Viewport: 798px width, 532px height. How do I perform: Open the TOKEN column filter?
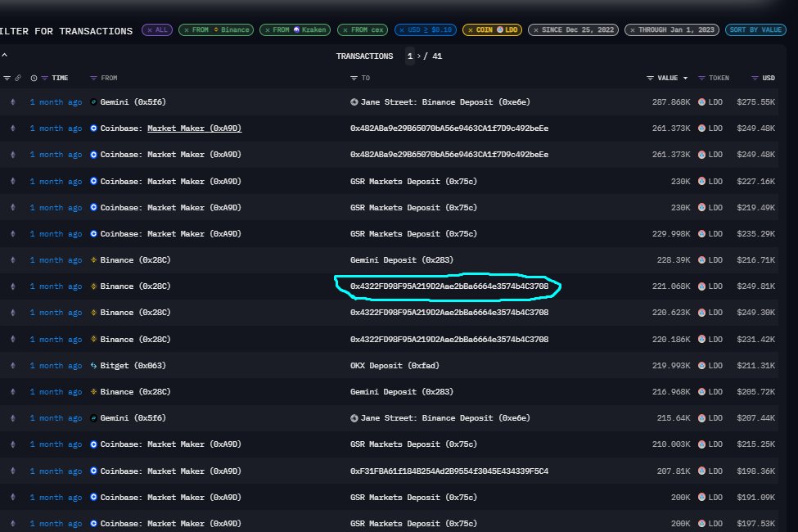tap(701, 78)
